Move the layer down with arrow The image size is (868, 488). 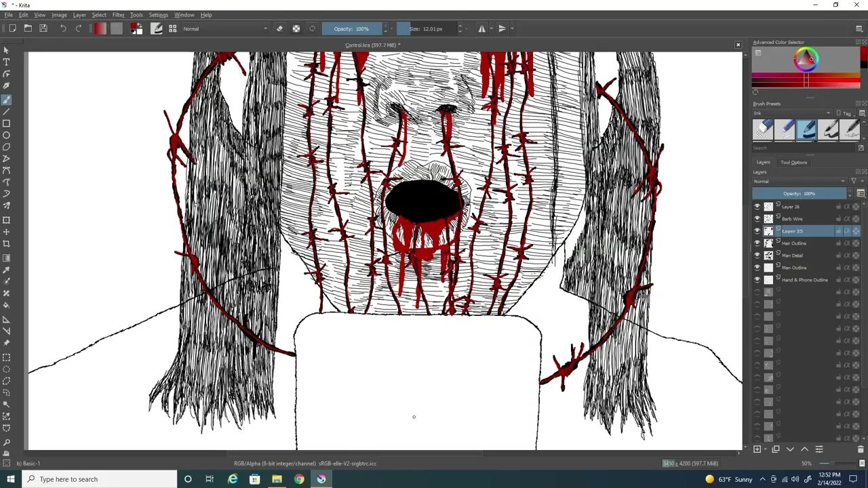[x=790, y=449]
